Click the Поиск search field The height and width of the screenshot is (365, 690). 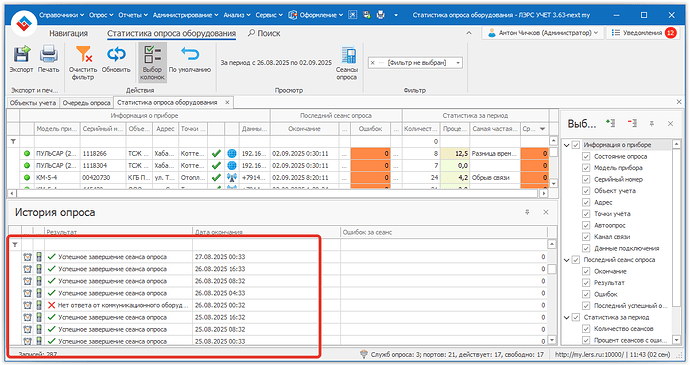(x=264, y=33)
